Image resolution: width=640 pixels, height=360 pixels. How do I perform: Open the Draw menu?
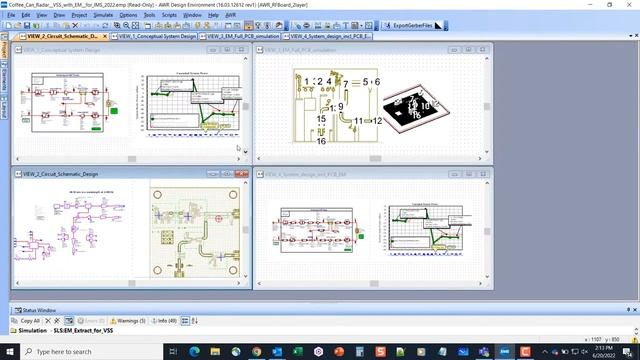59,15
